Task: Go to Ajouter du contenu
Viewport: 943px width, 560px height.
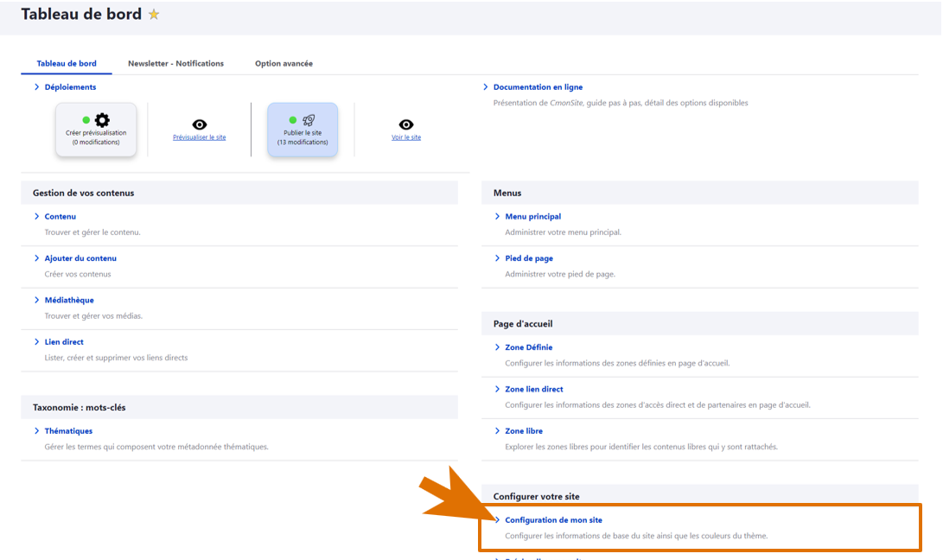Action: pyautogui.click(x=80, y=258)
